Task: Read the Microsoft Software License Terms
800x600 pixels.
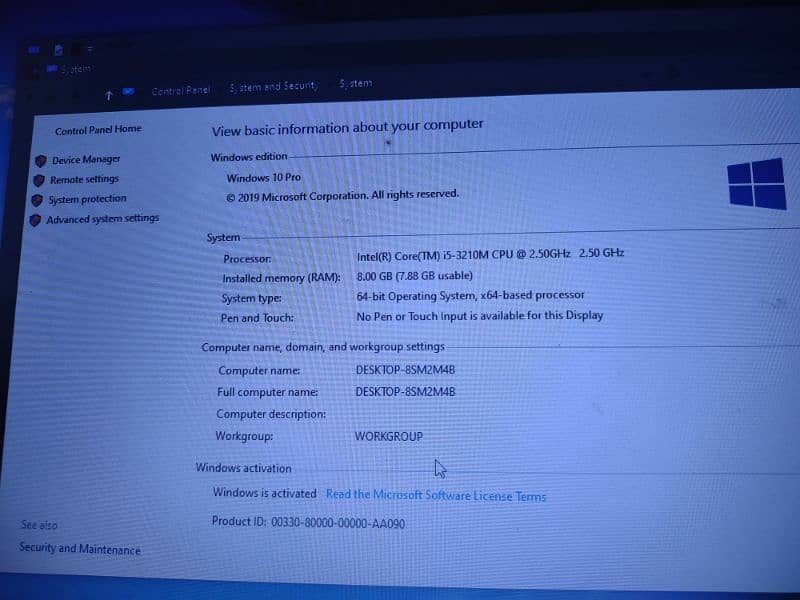Action: (x=436, y=495)
